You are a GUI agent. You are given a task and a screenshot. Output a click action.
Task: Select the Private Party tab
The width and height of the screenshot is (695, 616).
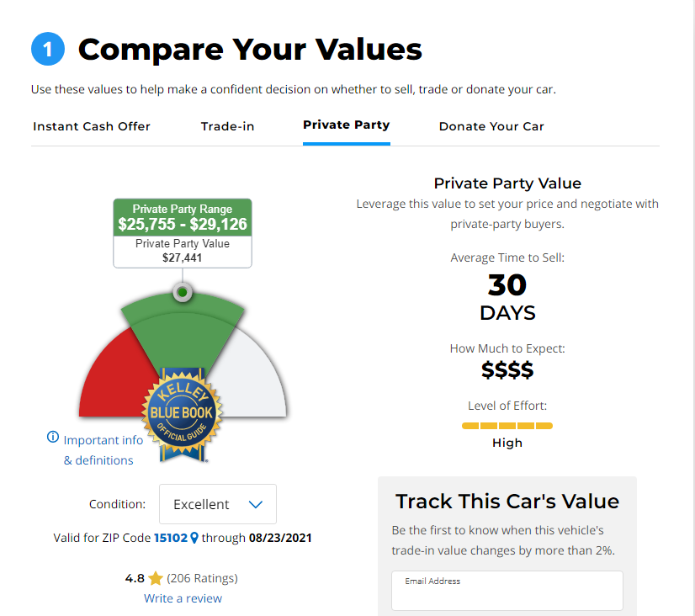pyautogui.click(x=346, y=125)
